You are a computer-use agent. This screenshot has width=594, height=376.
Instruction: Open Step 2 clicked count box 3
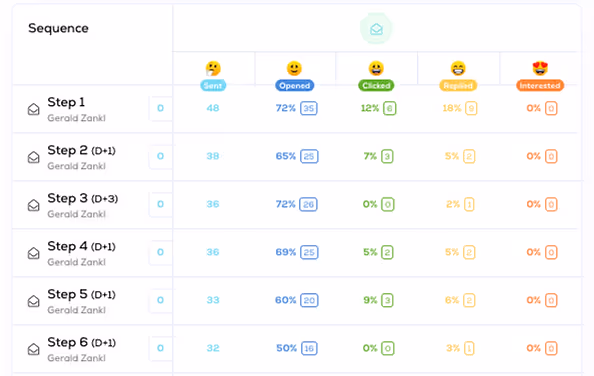tap(387, 156)
